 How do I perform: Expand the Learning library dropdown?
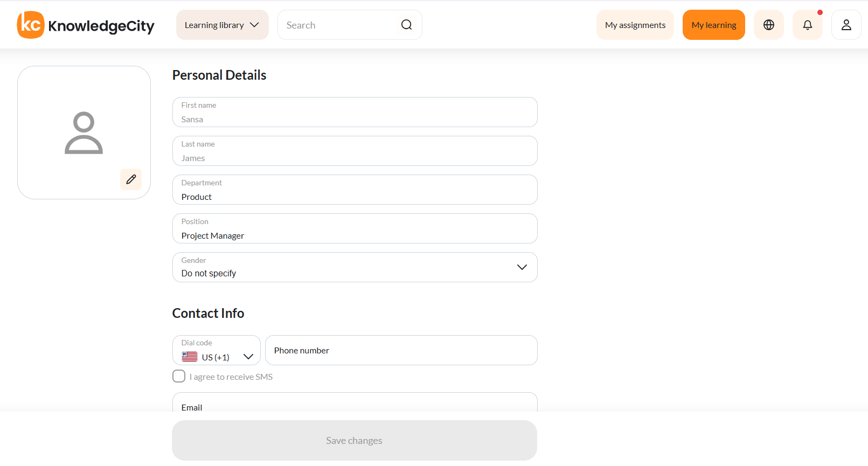click(223, 25)
